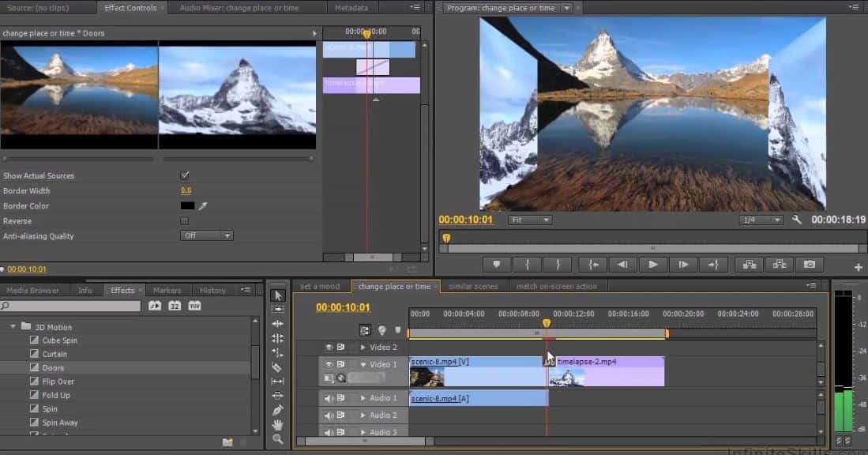The height and width of the screenshot is (455, 868).
Task: Click the Extract icon in the Program monitor
Action: [778, 265]
